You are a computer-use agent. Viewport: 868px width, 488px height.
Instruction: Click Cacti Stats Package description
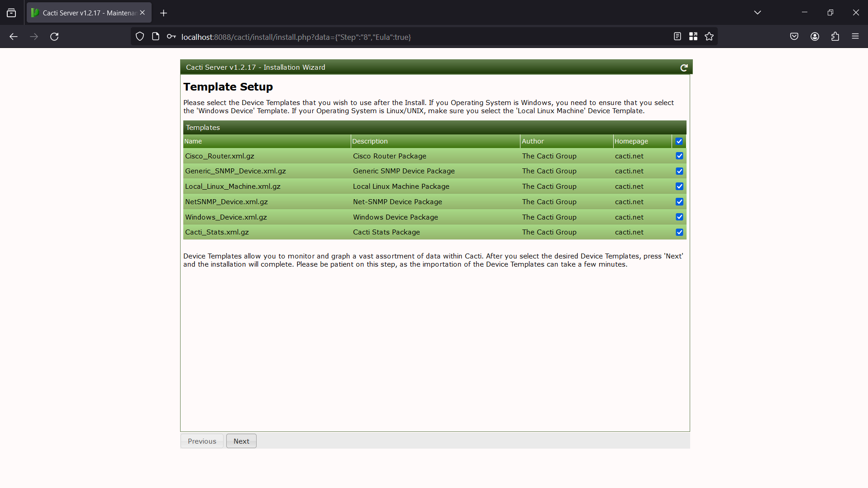tap(386, 232)
